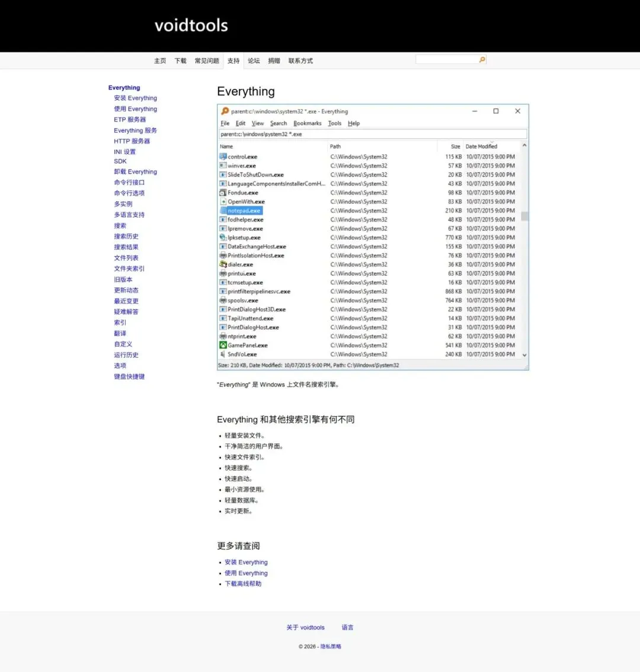Open the 选项 sidebar link

(120, 366)
